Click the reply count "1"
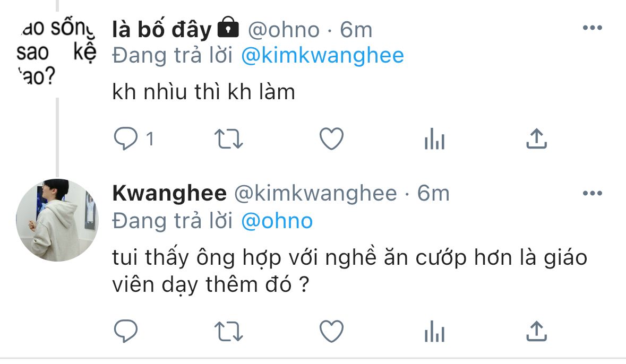This screenshot has height=364, width=626. [150, 140]
